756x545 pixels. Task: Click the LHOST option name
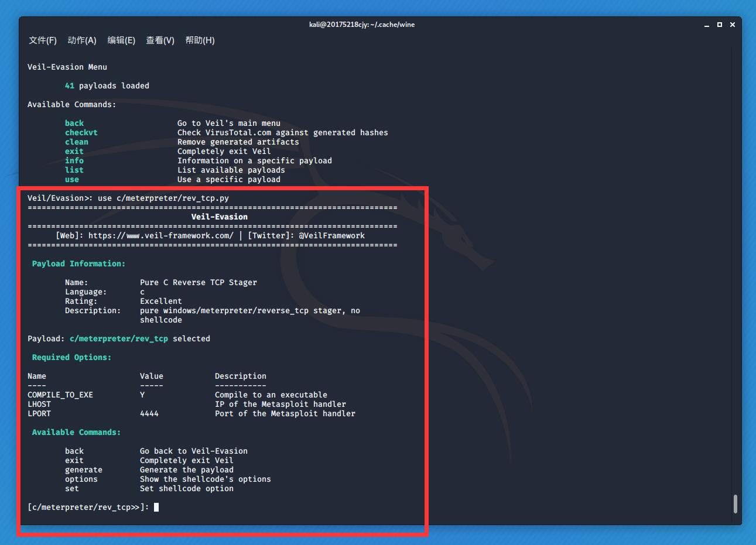click(x=39, y=404)
